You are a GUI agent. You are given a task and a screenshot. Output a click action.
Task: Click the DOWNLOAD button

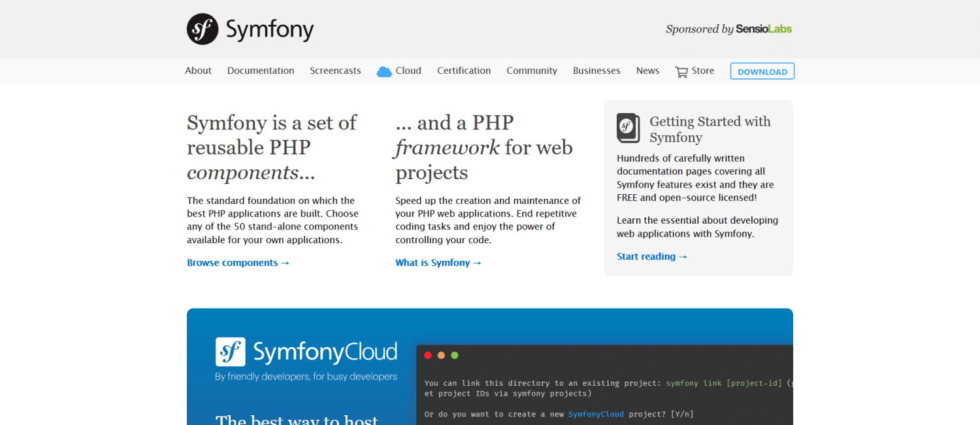click(762, 71)
